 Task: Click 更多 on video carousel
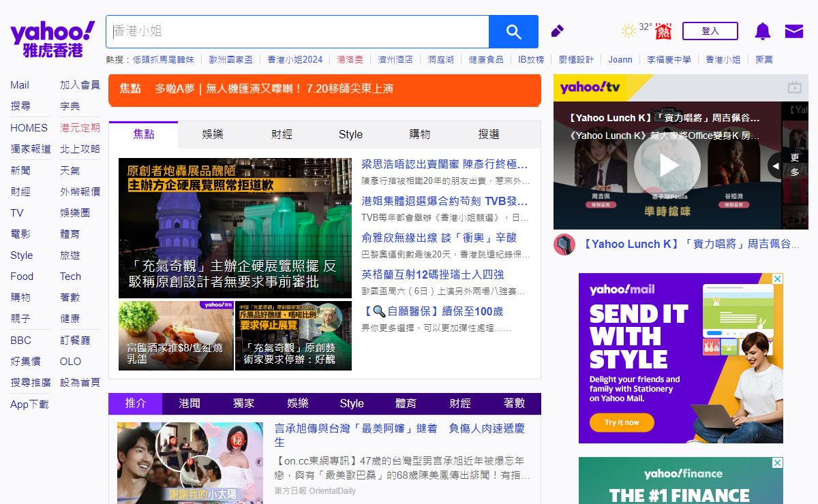pyautogui.click(x=795, y=165)
